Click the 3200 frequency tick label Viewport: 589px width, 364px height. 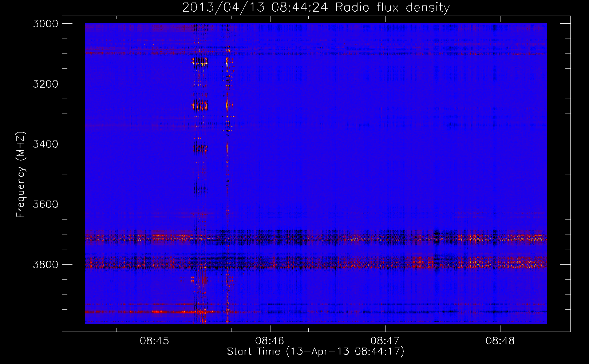coord(46,84)
